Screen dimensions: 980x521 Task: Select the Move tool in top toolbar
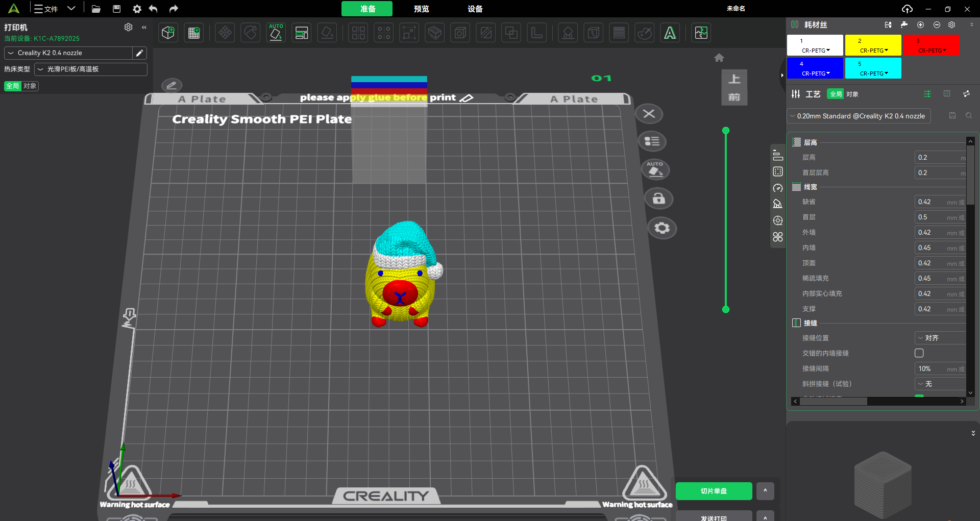[225, 33]
